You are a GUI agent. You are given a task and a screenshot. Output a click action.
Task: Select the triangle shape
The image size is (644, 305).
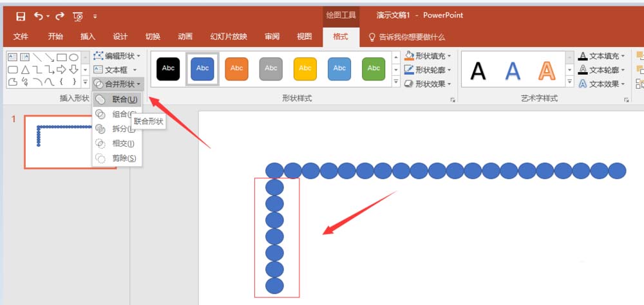pyautogui.click(x=25, y=69)
